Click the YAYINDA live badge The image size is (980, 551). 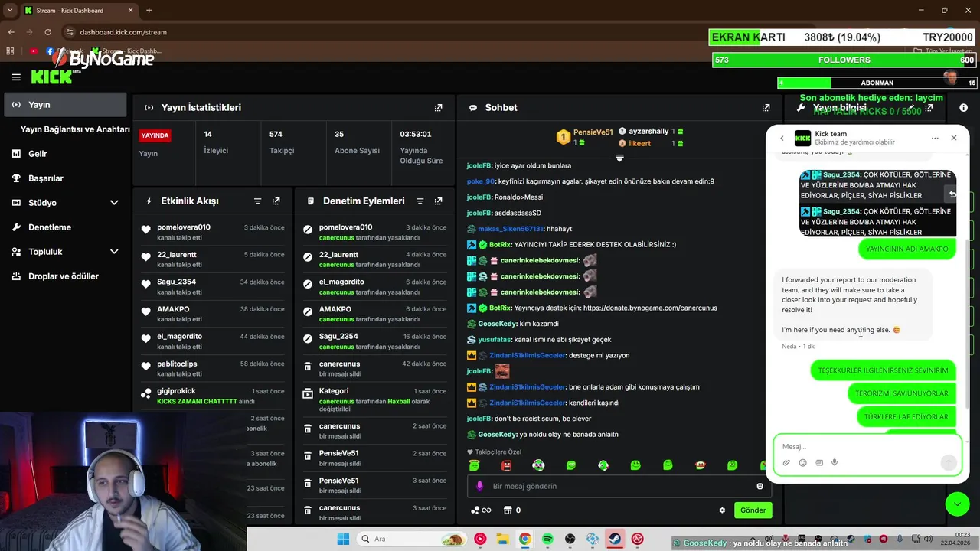[x=155, y=135]
